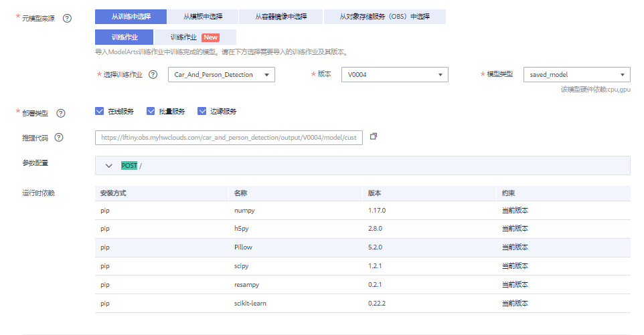Toggle the 边缘服务 checkbox
This screenshot has height=335, width=644.
click(x=202, y=112)
